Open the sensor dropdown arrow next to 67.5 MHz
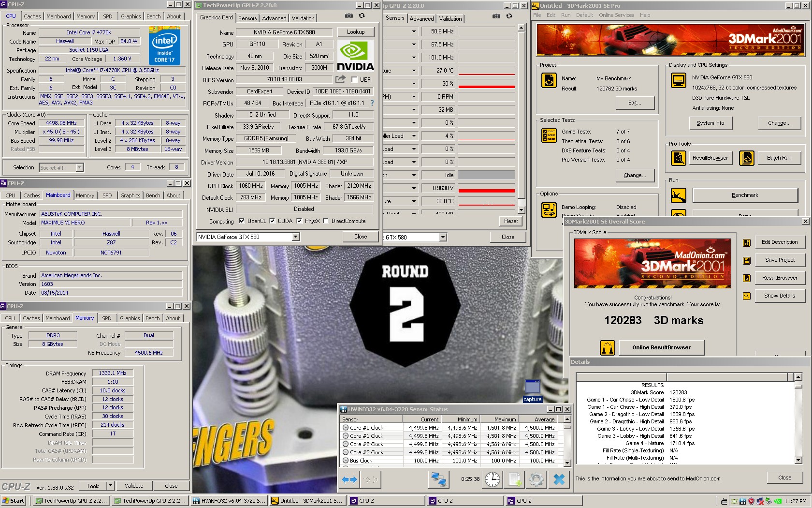 coord(414,45)
